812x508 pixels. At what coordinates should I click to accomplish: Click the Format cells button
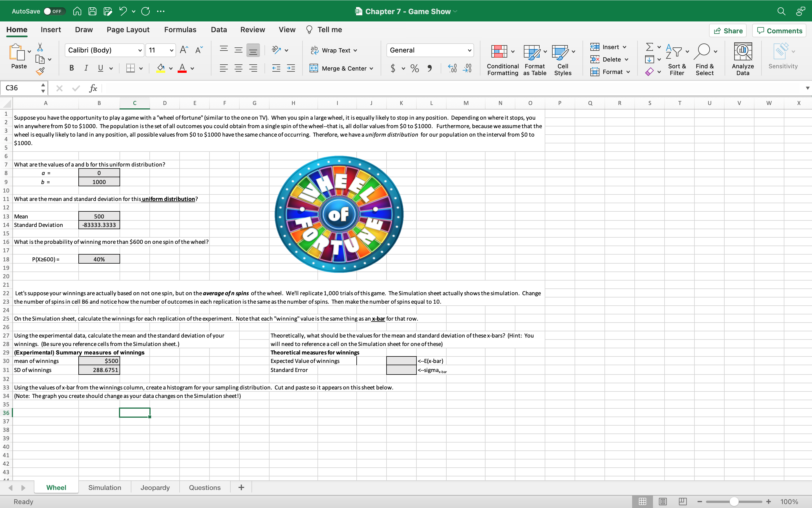(606, 72)
